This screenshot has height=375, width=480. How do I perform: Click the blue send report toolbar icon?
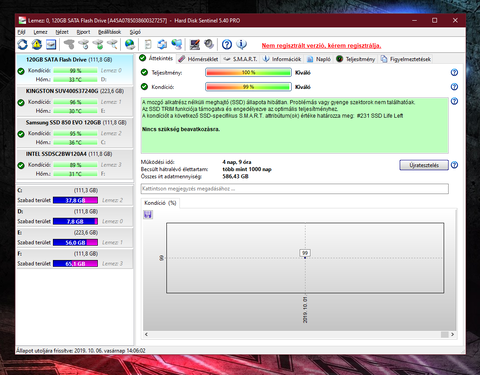(x=162, y=44)
